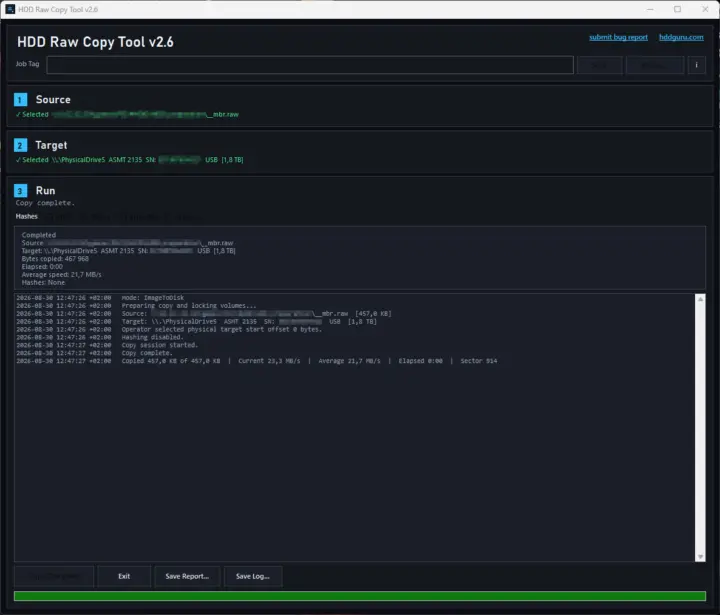Click the Job Tag label

point(28,64)
